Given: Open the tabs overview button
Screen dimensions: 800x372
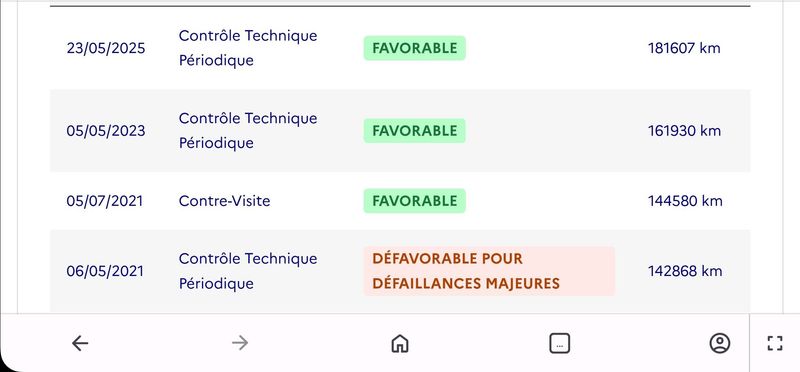Looking at the screenshot, I should click(x=560, y=343).
